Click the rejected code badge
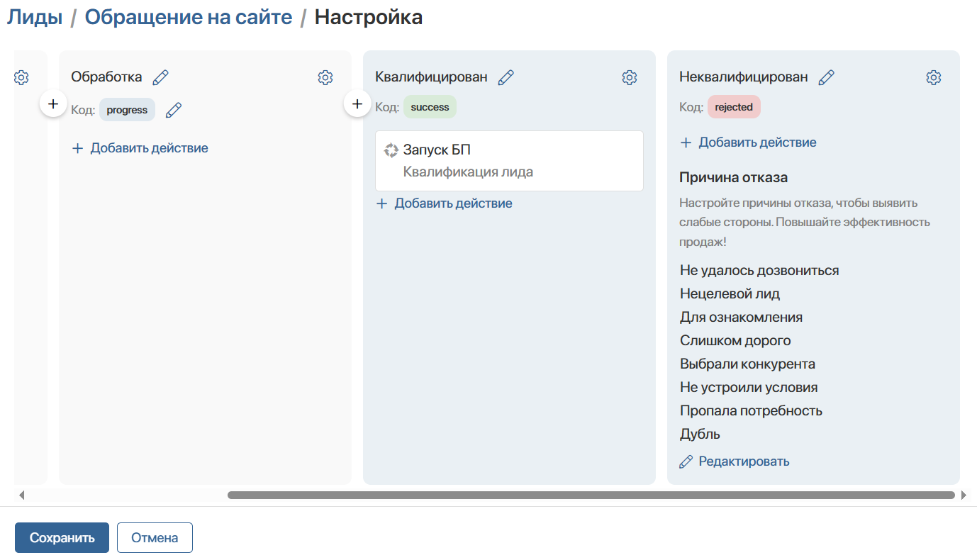The height and width of the screenshot is (560, 977). [734, 107]
